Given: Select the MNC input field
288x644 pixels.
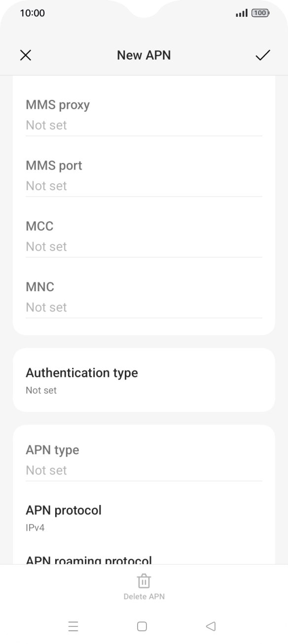Looking at the screenshot, I should (144, 297).
